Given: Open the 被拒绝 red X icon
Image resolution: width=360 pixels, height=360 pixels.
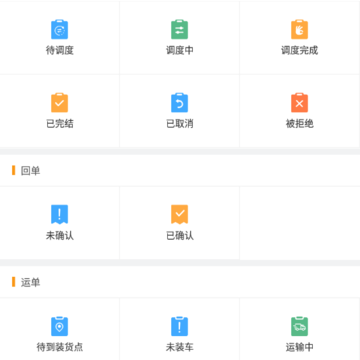Looking at the screenshot, I should tap(299, 103).
